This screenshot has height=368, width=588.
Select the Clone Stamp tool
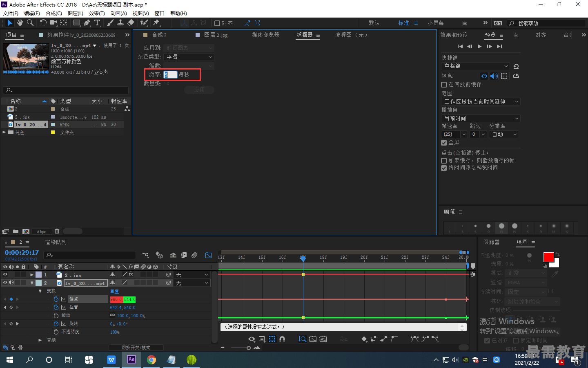(121, 23)
